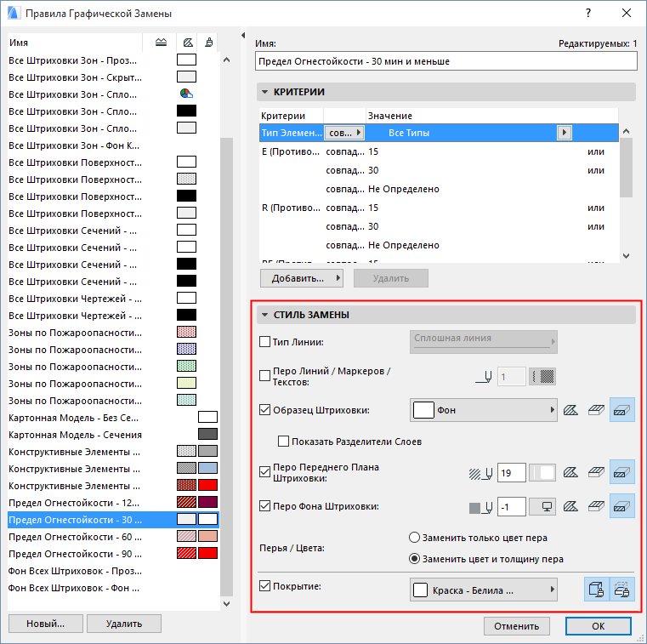The width and height of the screenshot is (647, 644).
Task: Click Удалить button next to Добавить
Action: (x=391, y=278)
